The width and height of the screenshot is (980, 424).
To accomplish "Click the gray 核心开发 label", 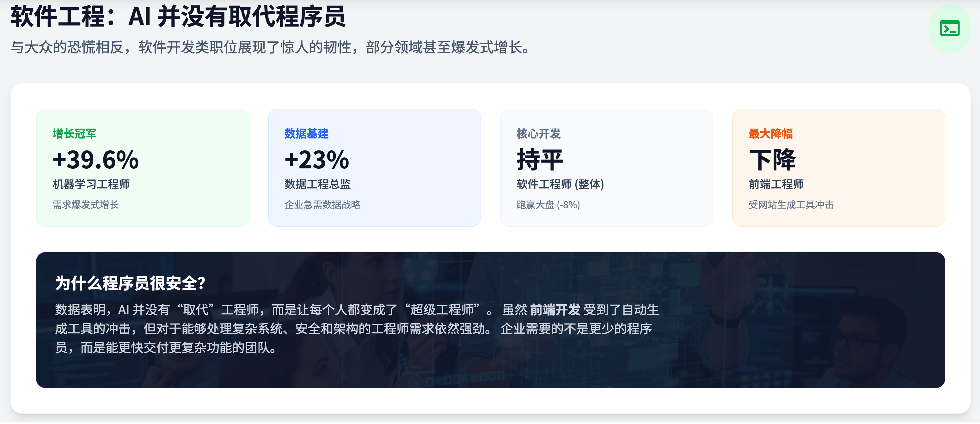I will (x=538, y=134).
